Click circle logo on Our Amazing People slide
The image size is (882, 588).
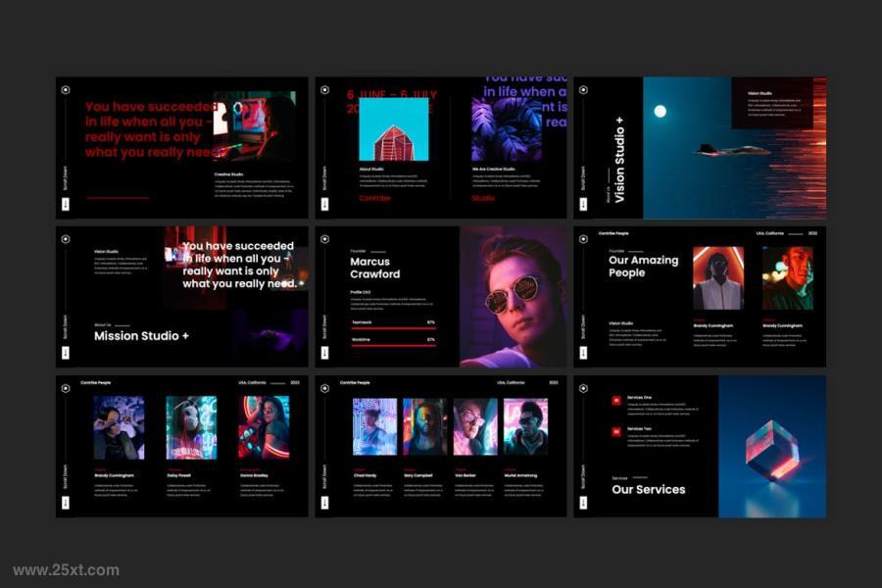click(x=583, y=239)
